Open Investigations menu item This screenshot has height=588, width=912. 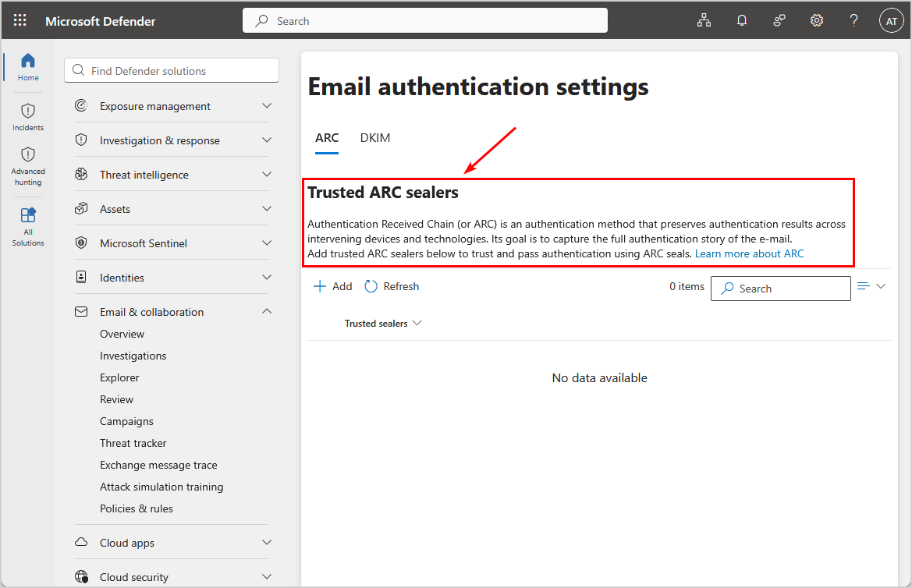[x=133, y=356]
